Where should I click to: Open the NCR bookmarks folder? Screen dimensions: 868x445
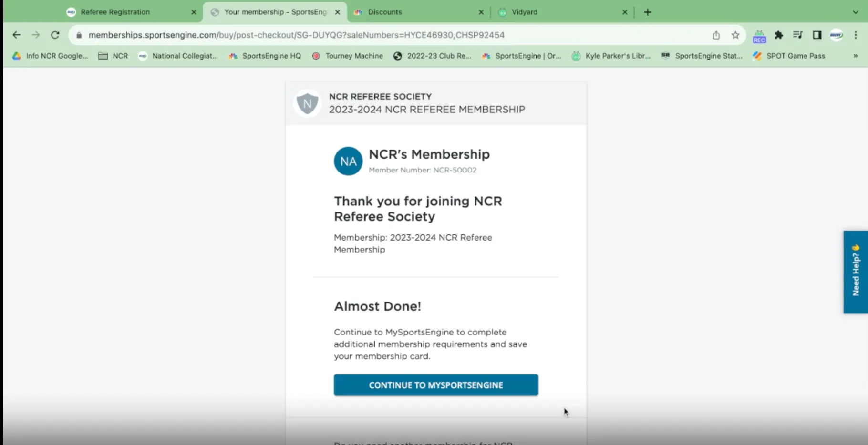[x=113, y=56]
